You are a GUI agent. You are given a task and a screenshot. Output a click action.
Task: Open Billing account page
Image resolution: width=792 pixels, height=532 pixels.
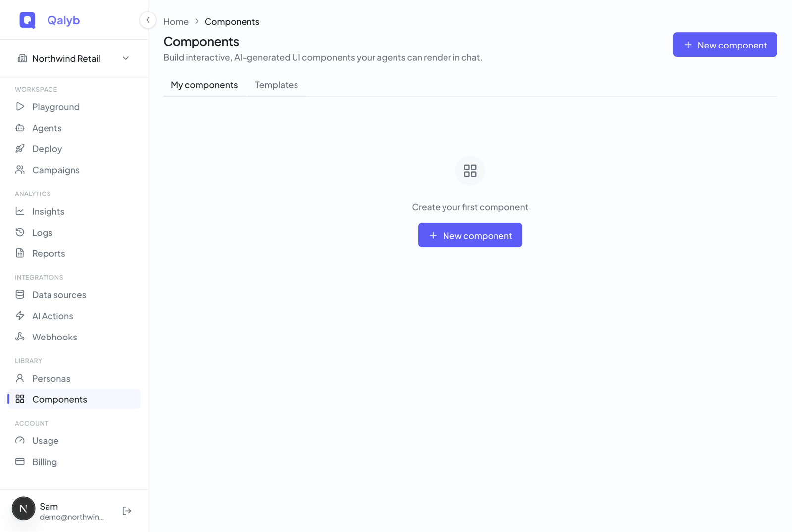(74, 462)
